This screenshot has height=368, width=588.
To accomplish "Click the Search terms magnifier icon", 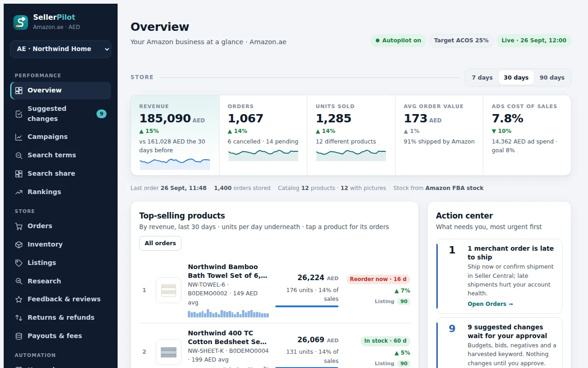I will 19,155.
